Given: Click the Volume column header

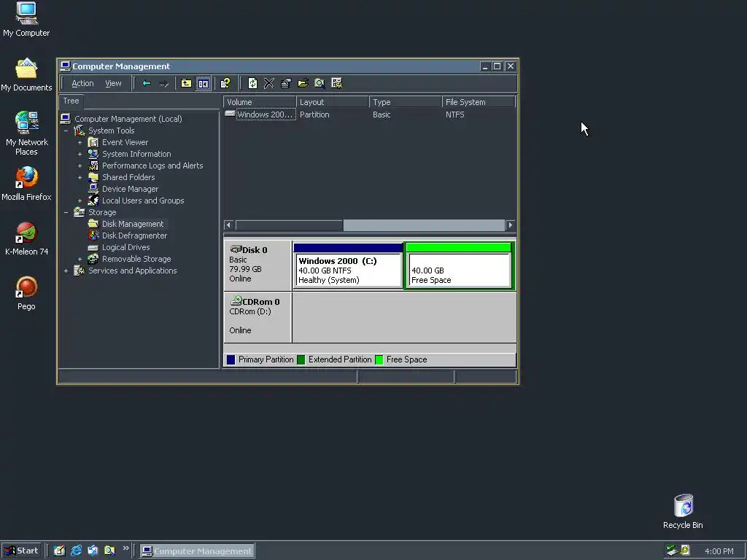Looking at the screenshot, I should click(x=260, y=102).
